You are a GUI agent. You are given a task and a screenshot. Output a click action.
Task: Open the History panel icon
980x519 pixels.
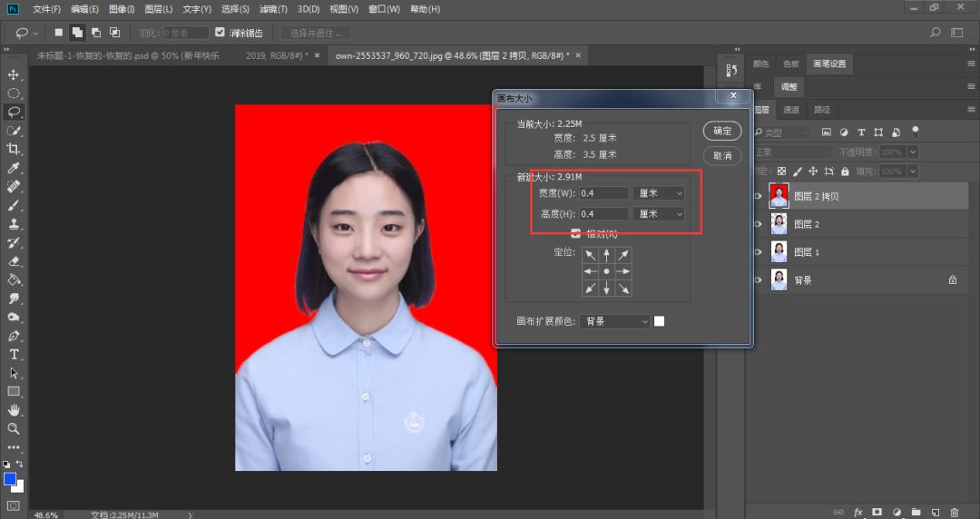(x=732, y=71)
